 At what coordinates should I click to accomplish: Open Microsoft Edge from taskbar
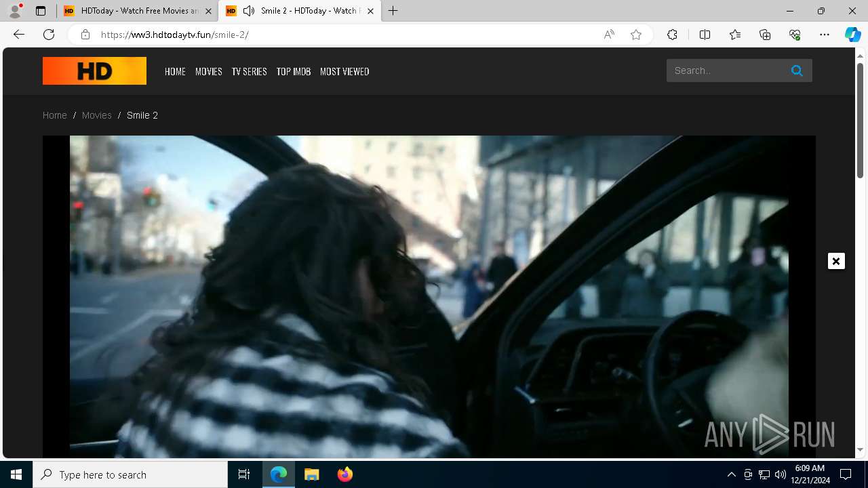[279, 474]
